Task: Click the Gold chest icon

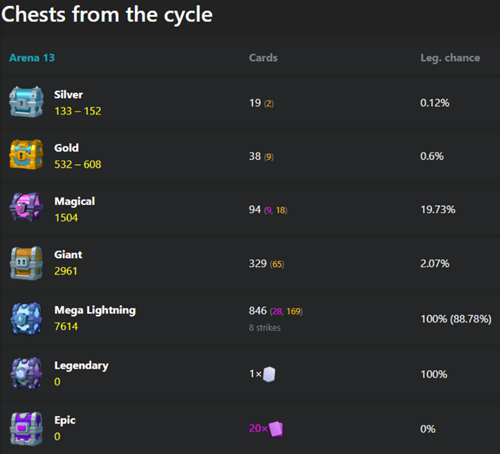Action: pos(26,155)
